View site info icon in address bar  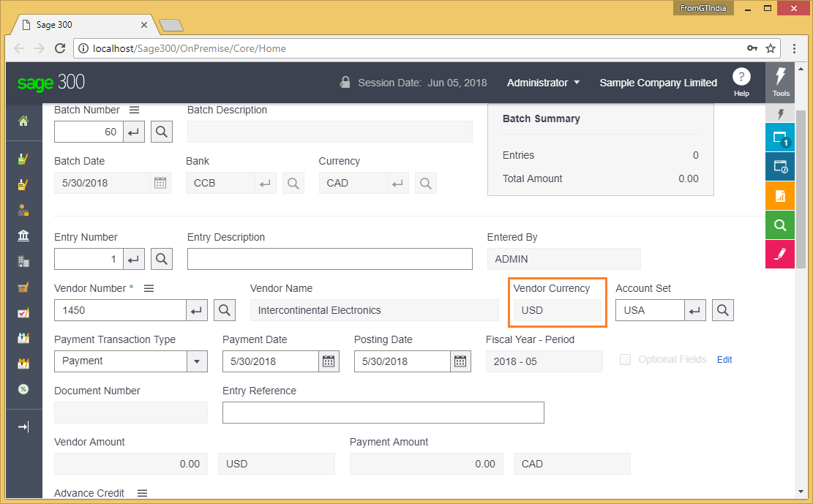83,48
